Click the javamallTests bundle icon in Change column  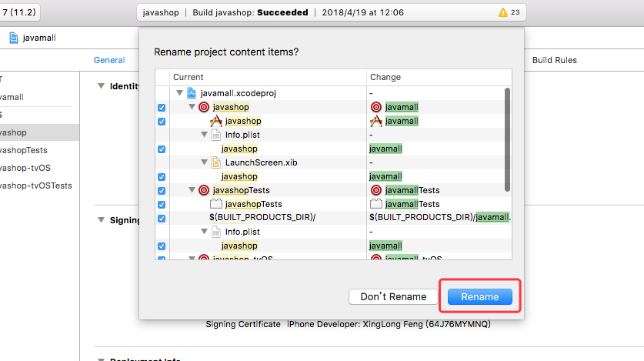[x=376, y=204]
